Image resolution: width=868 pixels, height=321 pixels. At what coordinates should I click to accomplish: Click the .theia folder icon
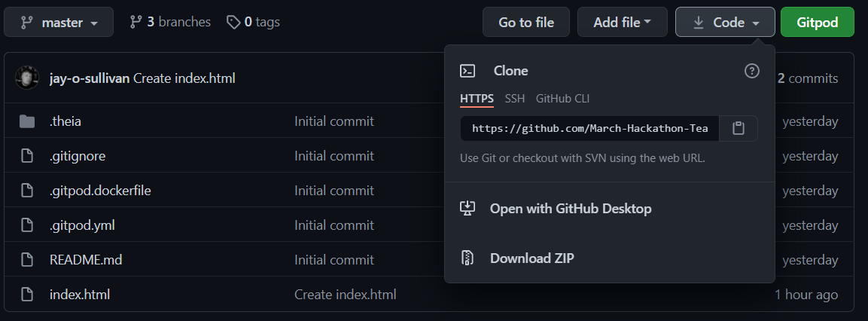pyautogui.click(x=27, y=121)
